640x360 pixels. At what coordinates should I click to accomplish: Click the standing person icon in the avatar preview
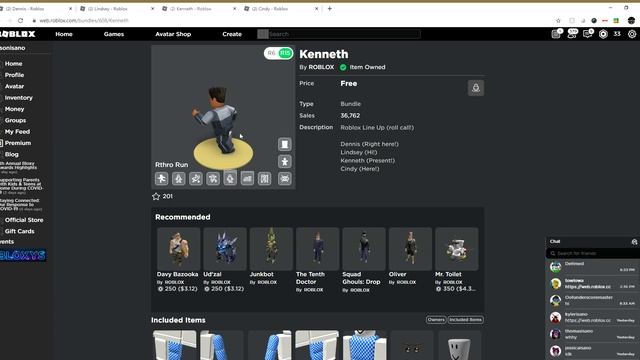(x=284, y=162)
